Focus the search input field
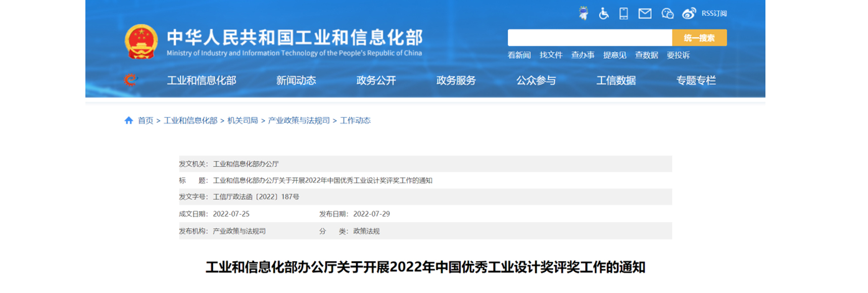The width and height of the screenshot is (868, 293). coord(590,38)
